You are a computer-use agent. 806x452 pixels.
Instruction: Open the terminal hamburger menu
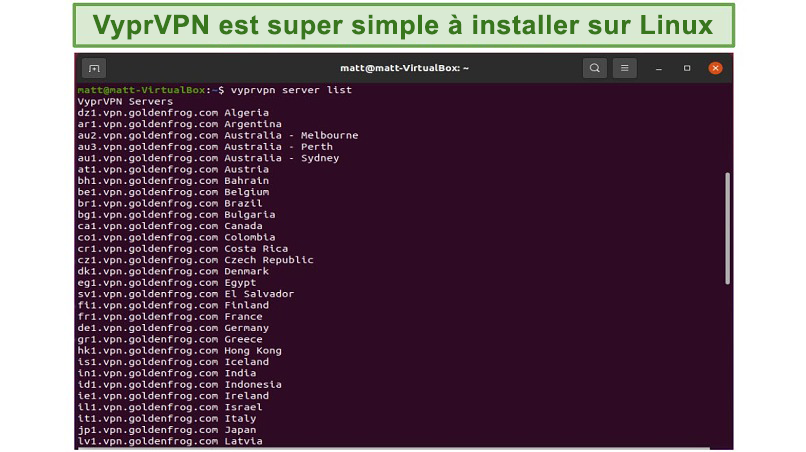coord(625,68)
